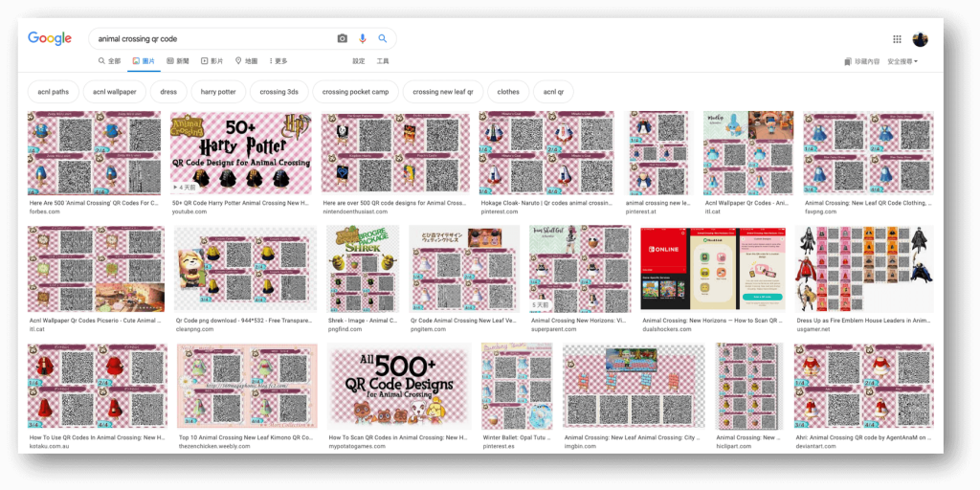Open the All 500+ QR Code Designs image
The height and width of the screenshot is (490, 980).
[399, 387]
